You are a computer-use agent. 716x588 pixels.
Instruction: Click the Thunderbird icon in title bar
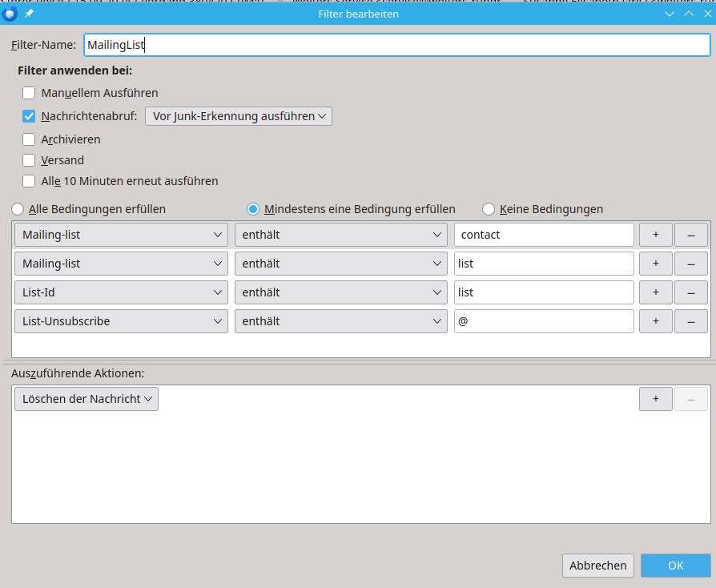pyautogui.click(x=10, y=14)
